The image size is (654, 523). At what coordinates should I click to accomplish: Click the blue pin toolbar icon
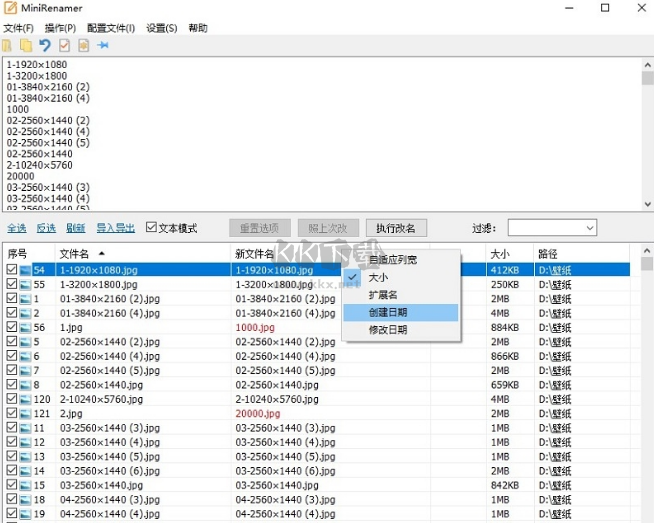(x=102, y=46)
